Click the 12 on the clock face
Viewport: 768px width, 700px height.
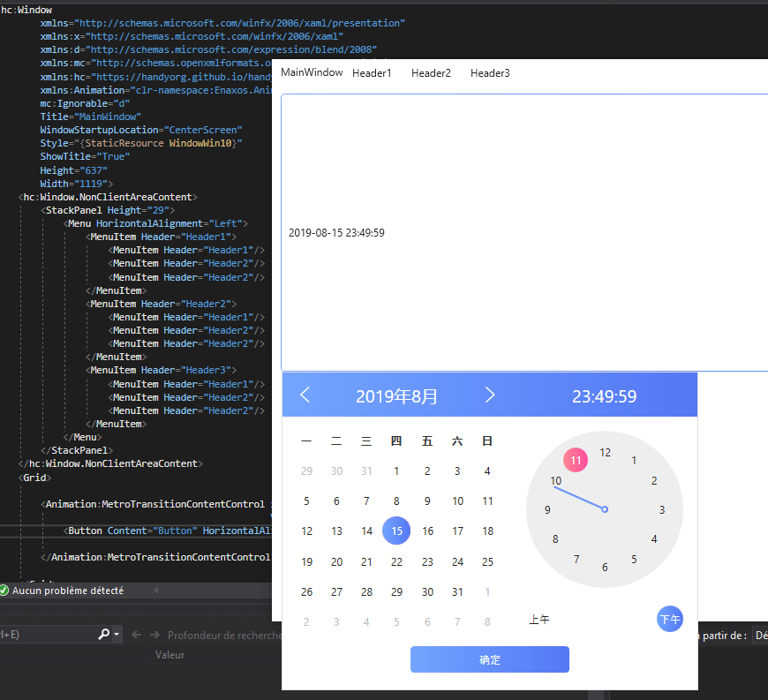605,453
